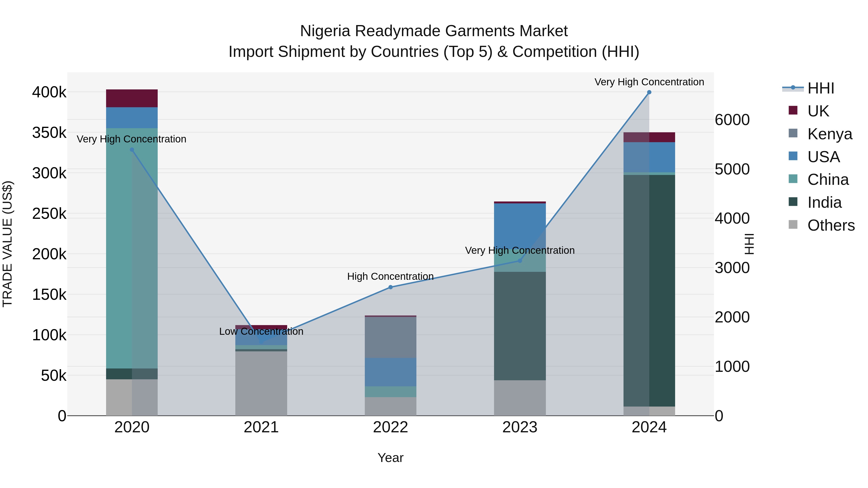Screen dimensions: 868x488
Task: Click the China teal legend swatch
Action: 793,179
